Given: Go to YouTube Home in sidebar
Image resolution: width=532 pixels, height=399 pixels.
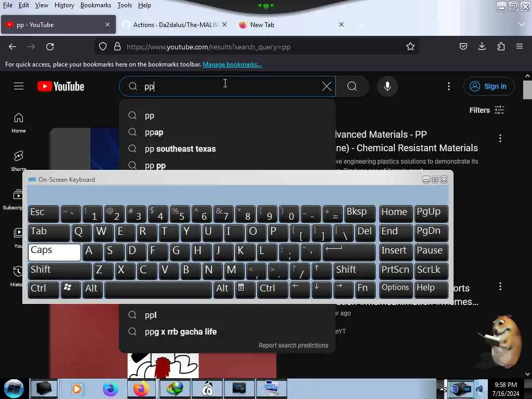Looking at the screenshot, I should point(19,123).
